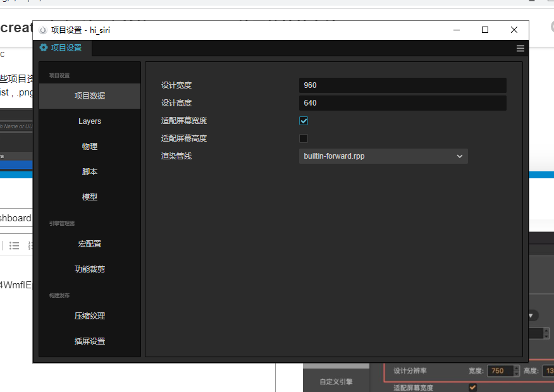Open the 项目数据 settings section

point(90,95)
